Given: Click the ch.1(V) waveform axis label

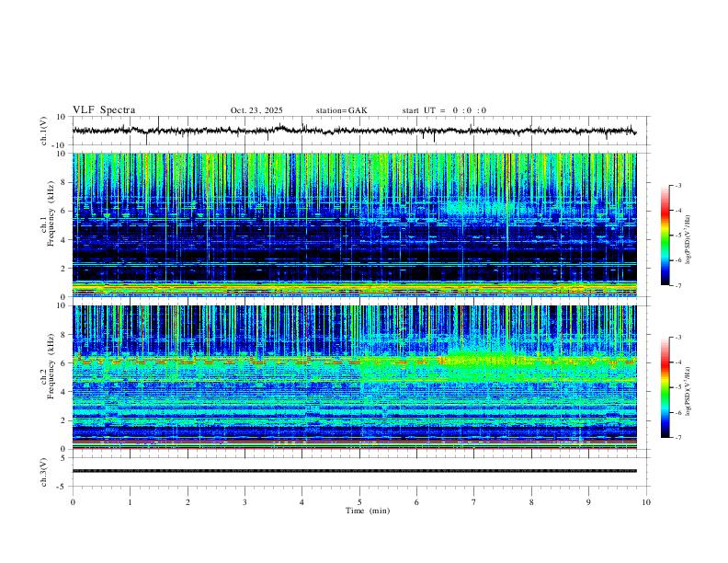Looking at the screenshot, I should [x=44, y=131].
